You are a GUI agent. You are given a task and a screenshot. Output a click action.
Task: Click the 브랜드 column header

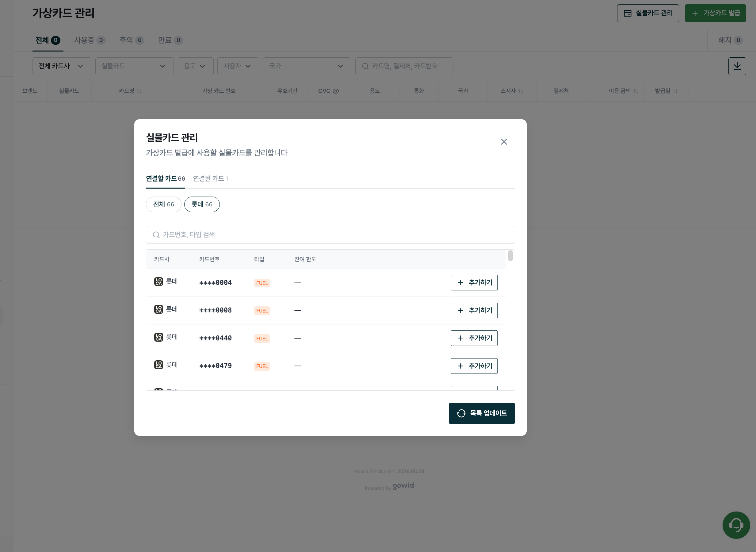(30, 91)
